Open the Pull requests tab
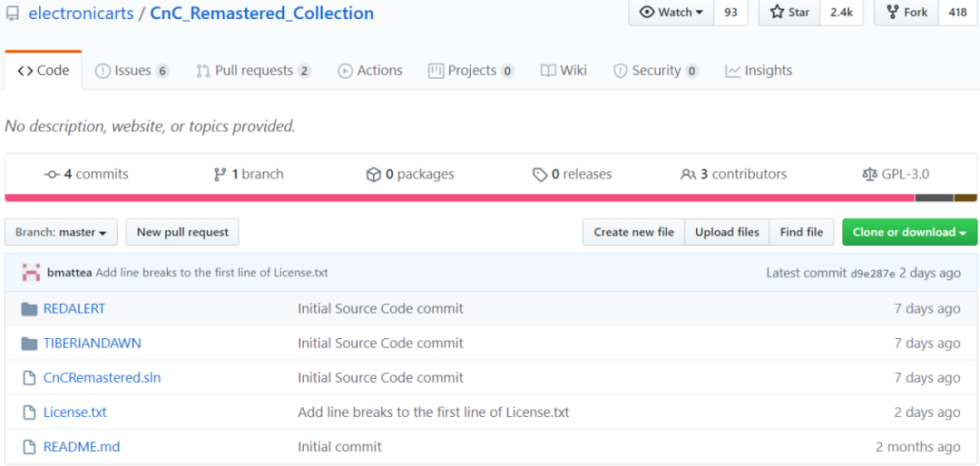Viewport: 980px width, 466px height. coord(254,71)
